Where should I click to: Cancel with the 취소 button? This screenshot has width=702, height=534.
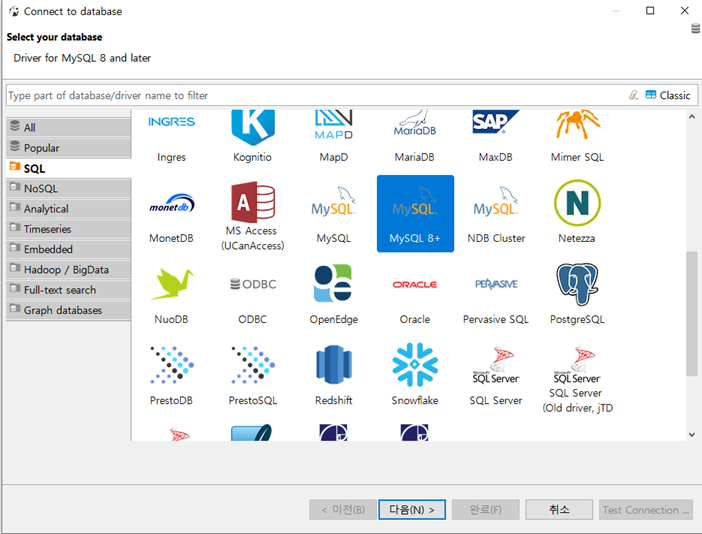click(559, 509)
